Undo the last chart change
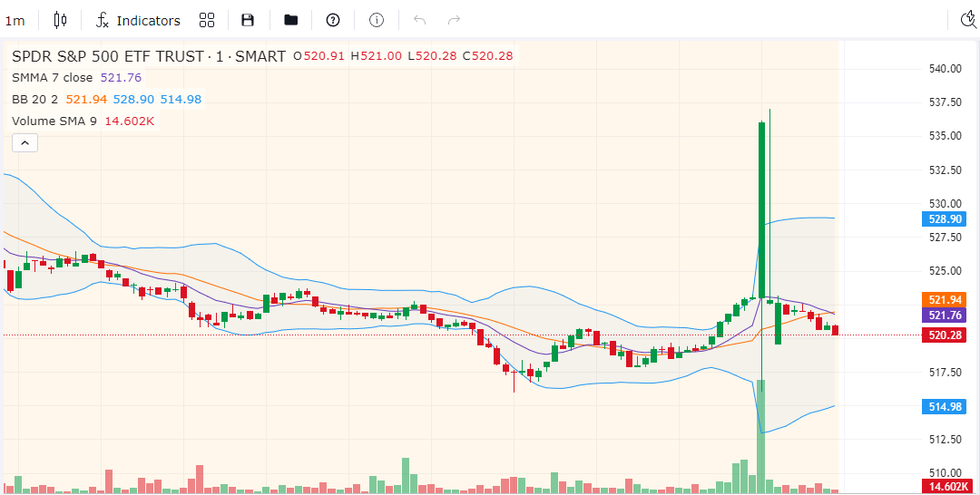980x495 pixels. tap(419, 21)
